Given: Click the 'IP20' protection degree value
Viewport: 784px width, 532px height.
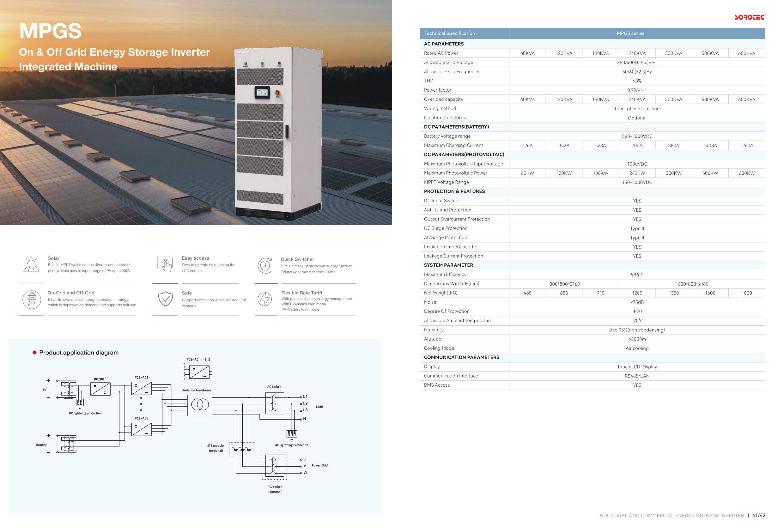Looking at the screenshot, I should click(637, 311).
